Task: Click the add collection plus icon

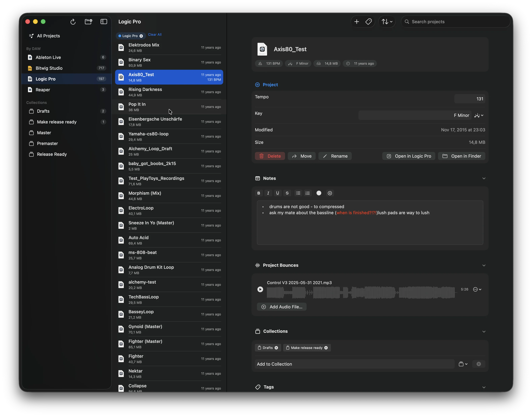Action: tap(479, 364)
